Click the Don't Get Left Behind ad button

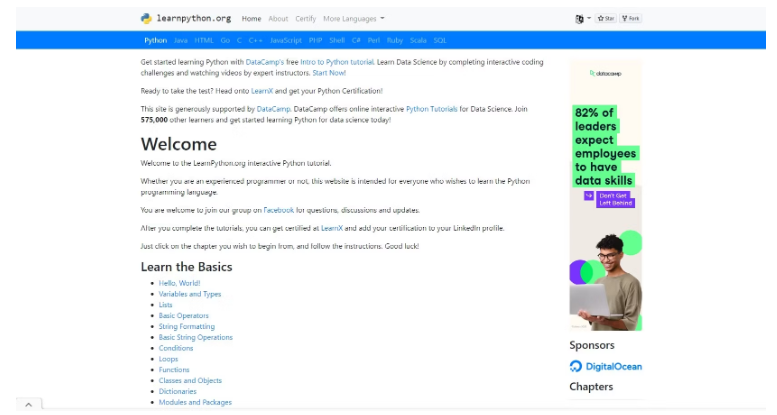point(610,199)
